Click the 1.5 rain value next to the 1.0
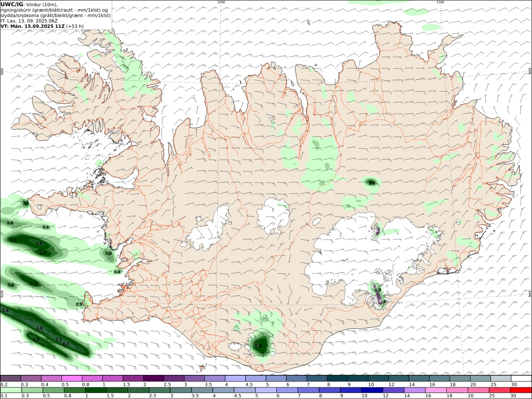532x399 pixels. [34, 283]
